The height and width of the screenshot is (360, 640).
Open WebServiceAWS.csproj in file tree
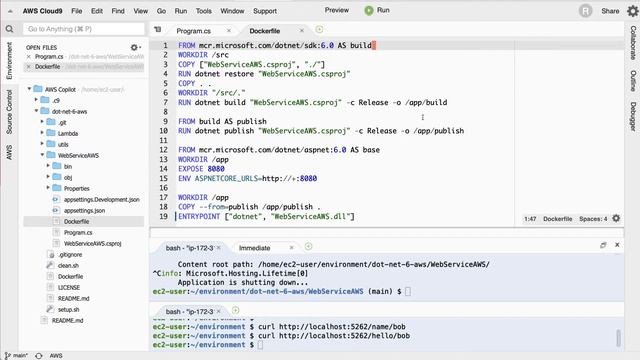pos(92,243)
